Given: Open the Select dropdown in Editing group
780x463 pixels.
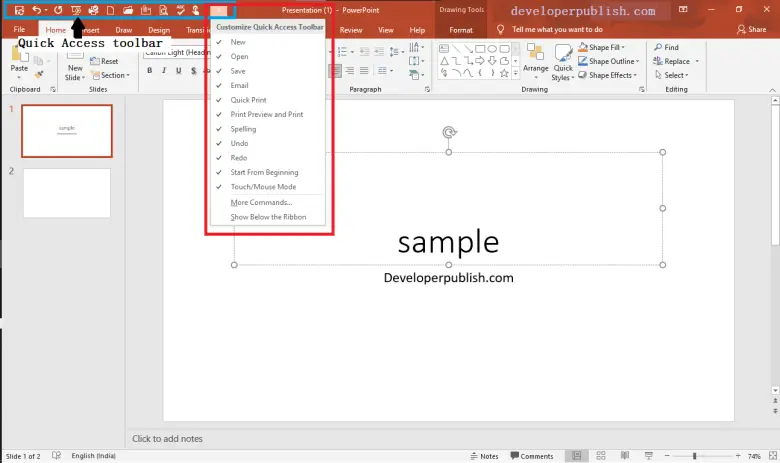Looking at the screenshot, I should (672, 75).
